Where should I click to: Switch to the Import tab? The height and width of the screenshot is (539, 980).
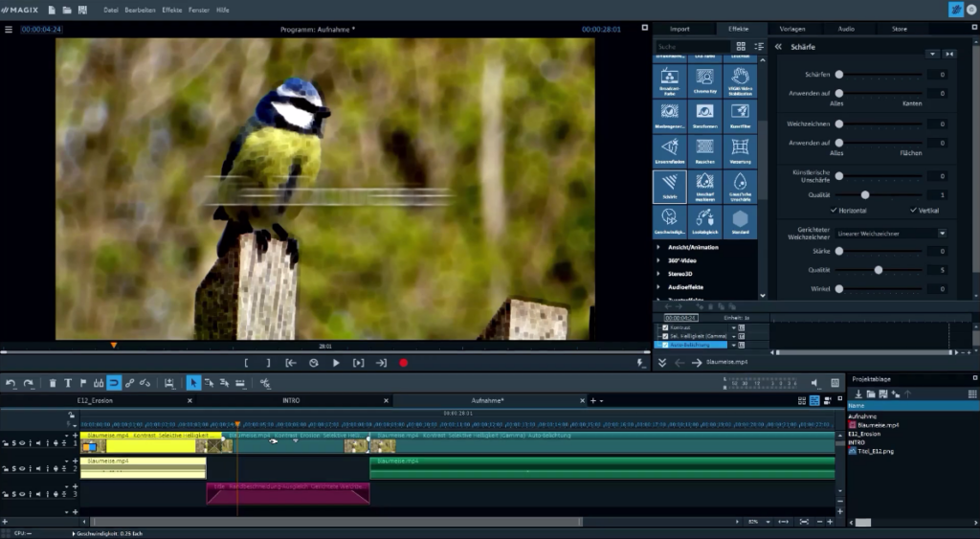(679, 29)
